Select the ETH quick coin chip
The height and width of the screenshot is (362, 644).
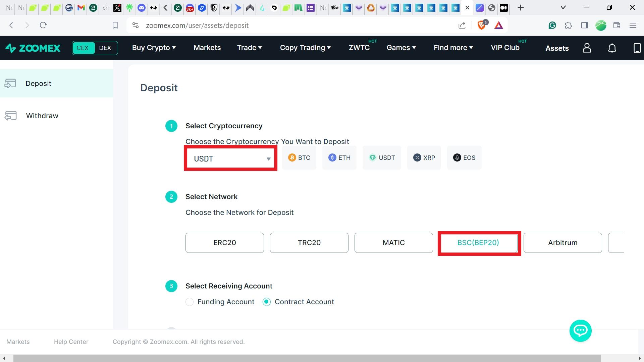click(x=339, y=157)
